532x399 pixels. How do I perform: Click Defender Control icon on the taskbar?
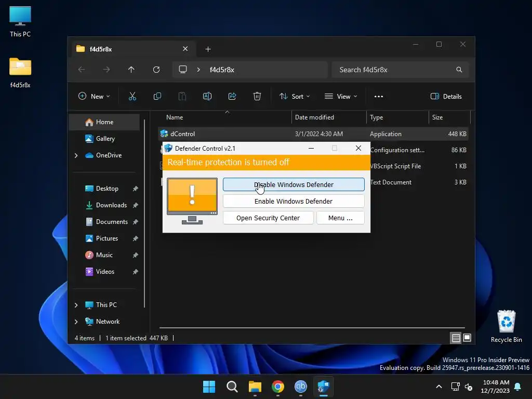[323, 387]
